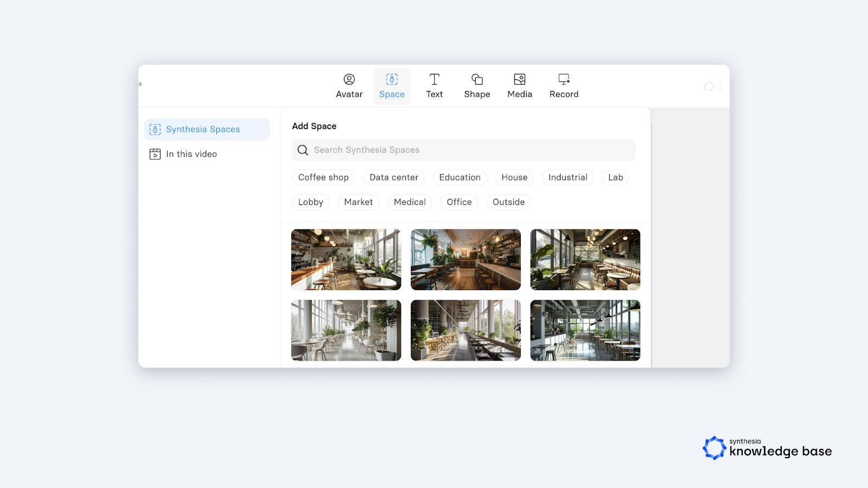Choose white bright cafe space thumbnail
The image size is (868, 488).
(x=346, y=330)
